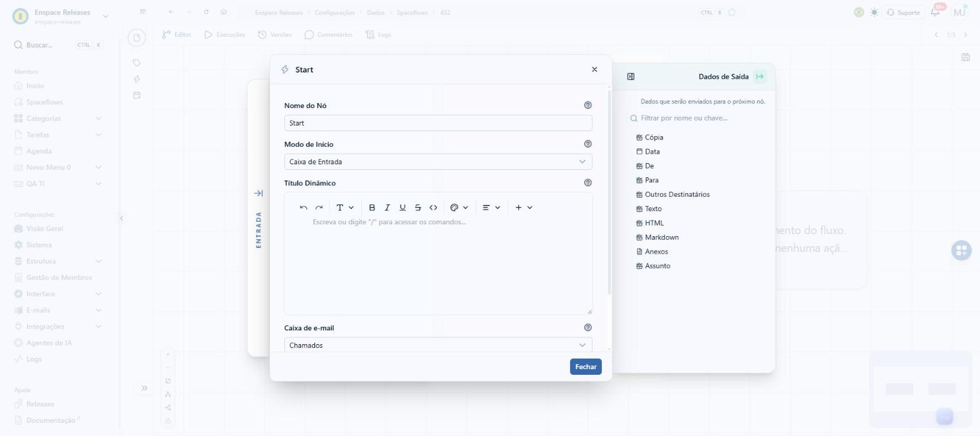This screenshot has height=436, width=980.
Task: Click the Entrada panel arrow icon
Action: (x=258, y=194)
